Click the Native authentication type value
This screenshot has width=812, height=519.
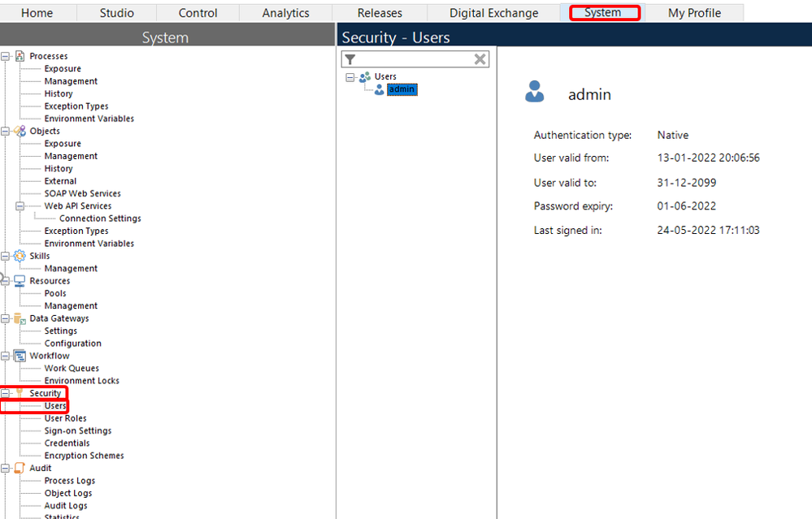click(x=673, y=135)
